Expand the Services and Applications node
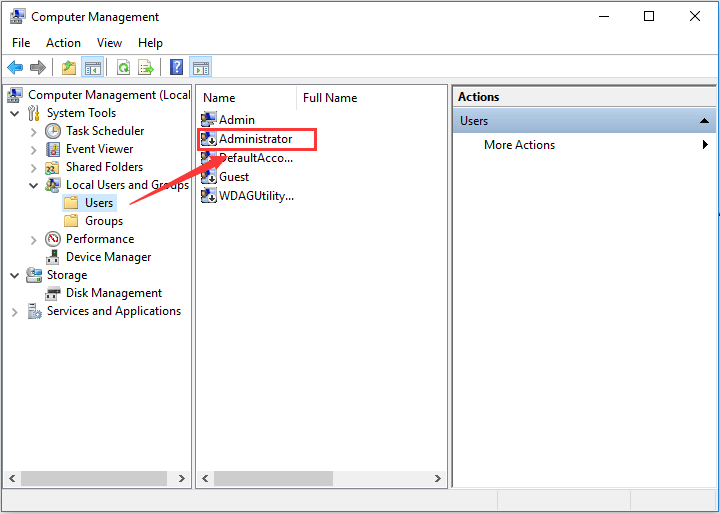The height and width of the screenshot is (514, 720). [14, 312]
